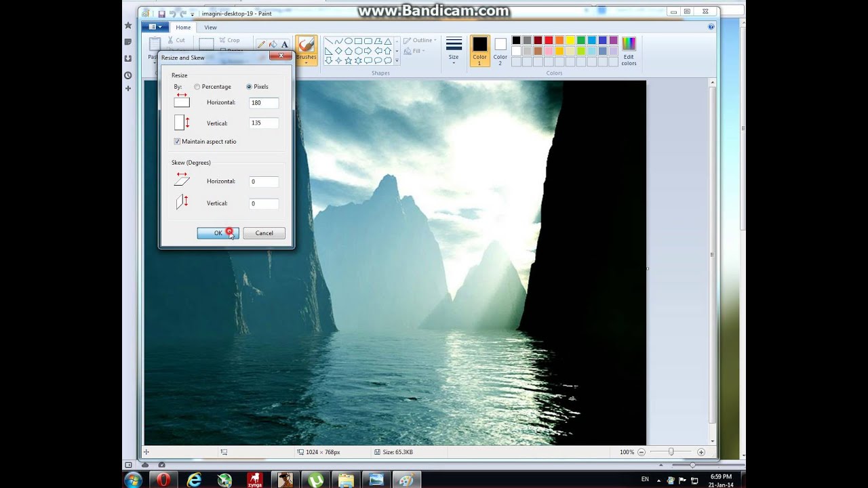Open Opera from the taskbar
868x488 pixels.
pyautogui.click(x=163, y=480)
